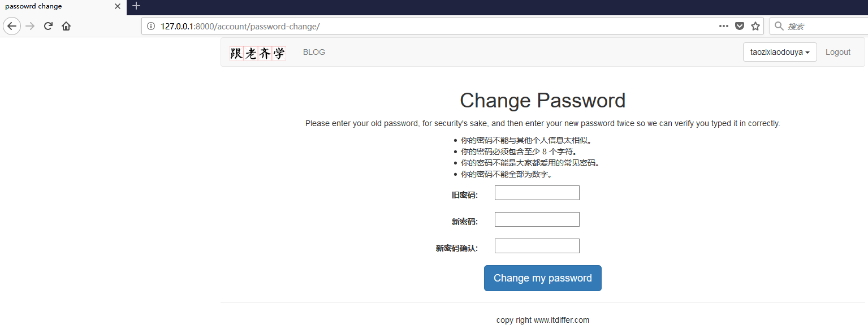The image size is (868, 329).
Task: Focus the old password (旧密码) field
Action: point(537,193)
